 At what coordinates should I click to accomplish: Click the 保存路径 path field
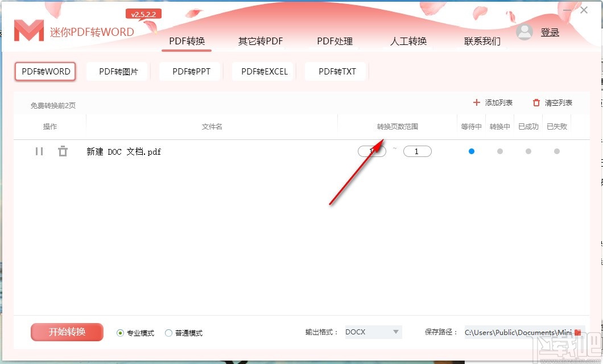(x=518, y=332)
